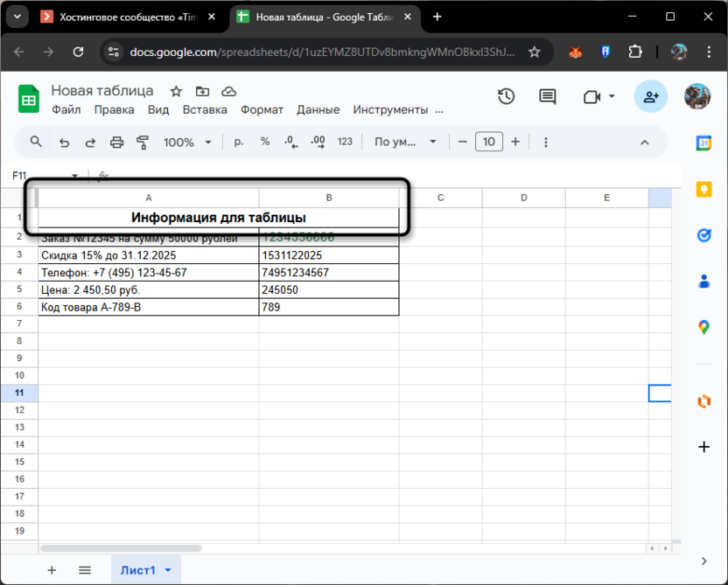Viewport: 728px width, 585px height.
Task: Search the menus magnifier icon
Action: point(36,142)
